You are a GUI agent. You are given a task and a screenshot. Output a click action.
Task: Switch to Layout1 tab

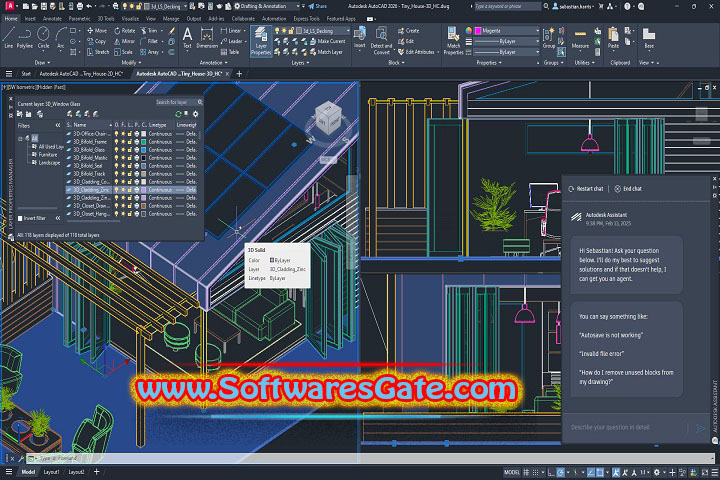(51, 472)
